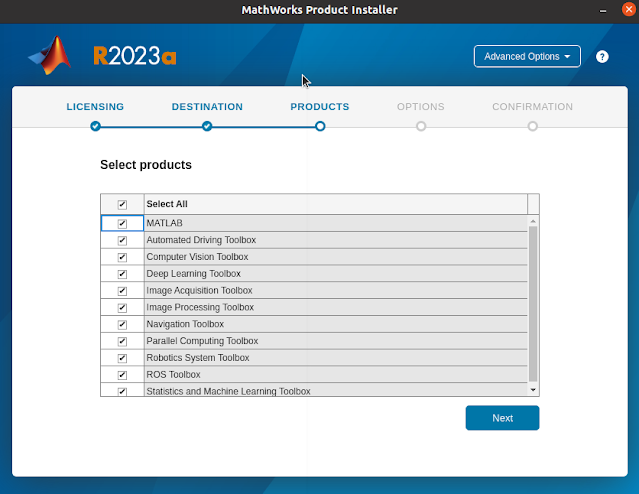Uncheck the Robotics System Toolbox checkbox
639x494 pixels.
pos(122,358)
